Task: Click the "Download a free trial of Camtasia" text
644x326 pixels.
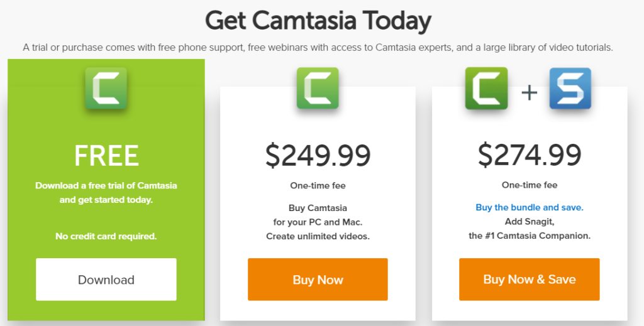Action: 106,185
